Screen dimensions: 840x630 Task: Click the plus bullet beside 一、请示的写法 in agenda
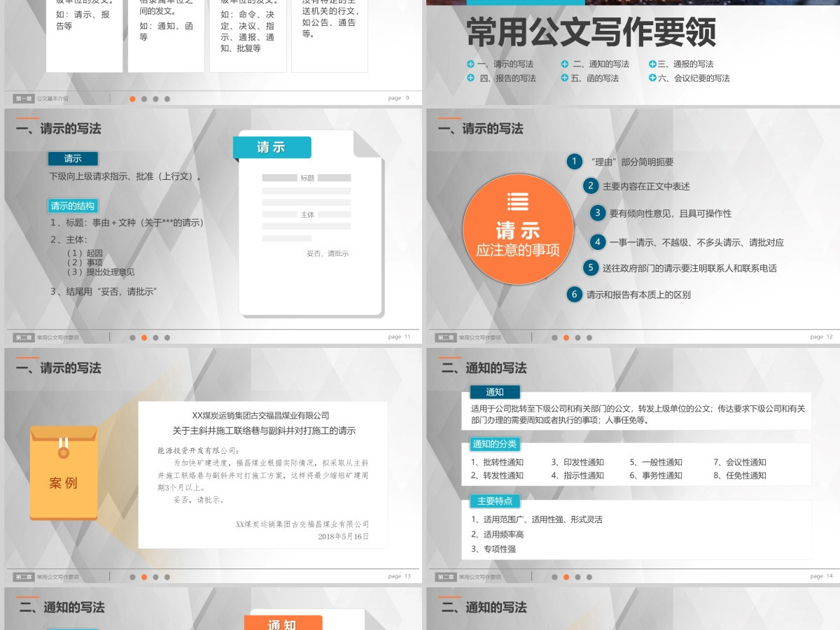click(470, 64)
